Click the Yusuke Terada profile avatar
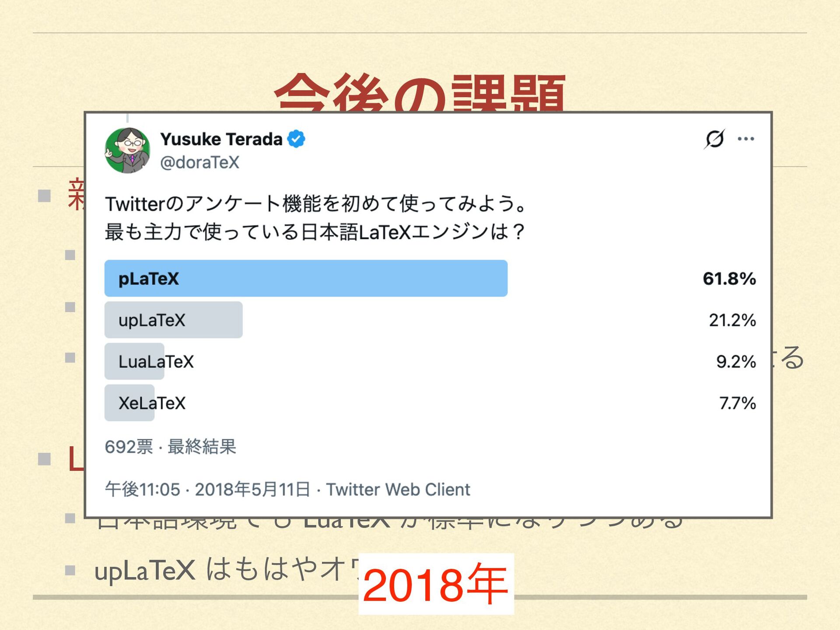840x630 pixels. pyautogui.click(x=127, y=150)
